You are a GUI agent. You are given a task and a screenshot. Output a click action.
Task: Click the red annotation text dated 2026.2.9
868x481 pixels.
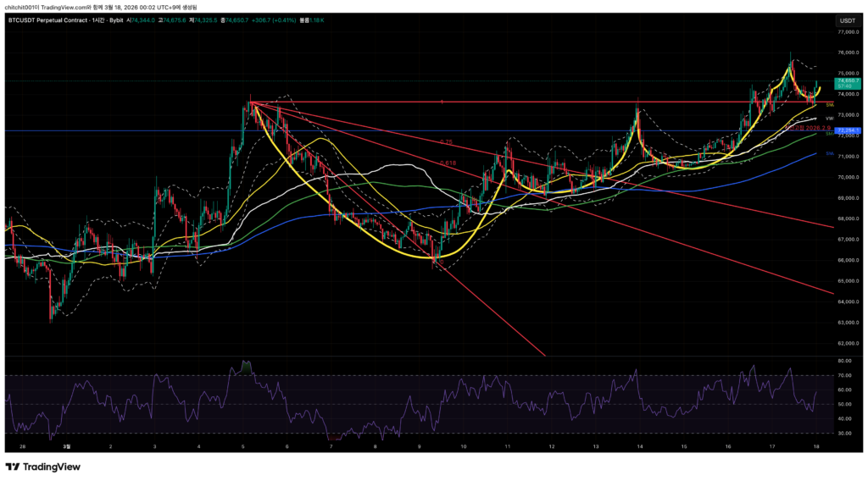click(x=809, y=127)
